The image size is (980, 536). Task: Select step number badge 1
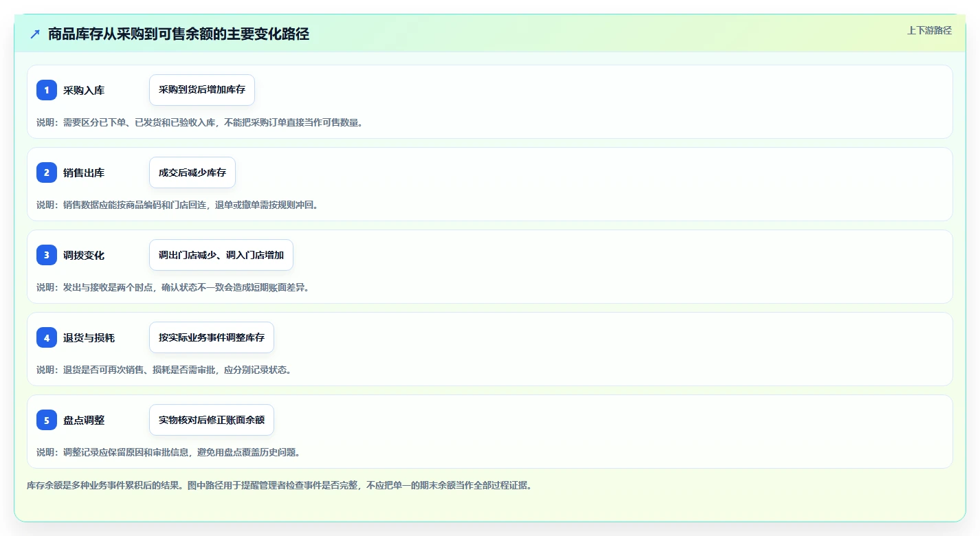click(x=47, y=90)
